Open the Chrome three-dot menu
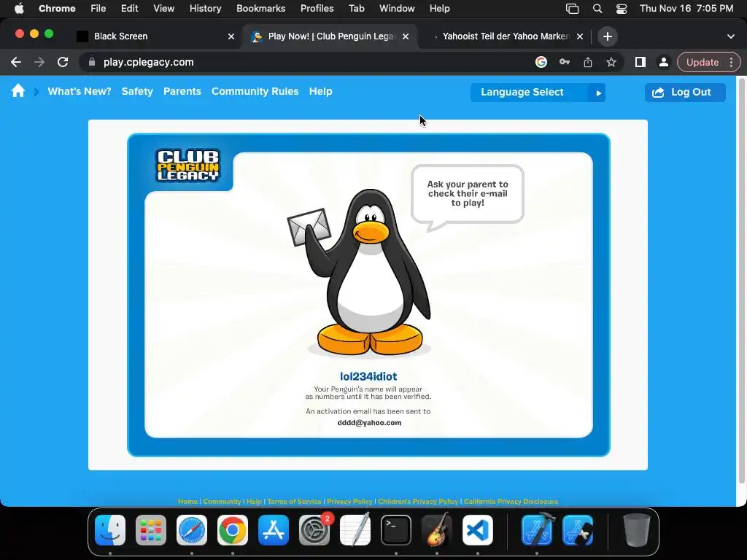 (x=731, y=63)
